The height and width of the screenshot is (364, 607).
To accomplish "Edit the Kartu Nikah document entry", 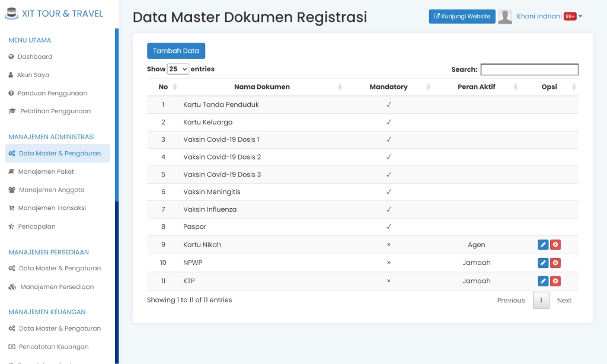I will point(543,244).
